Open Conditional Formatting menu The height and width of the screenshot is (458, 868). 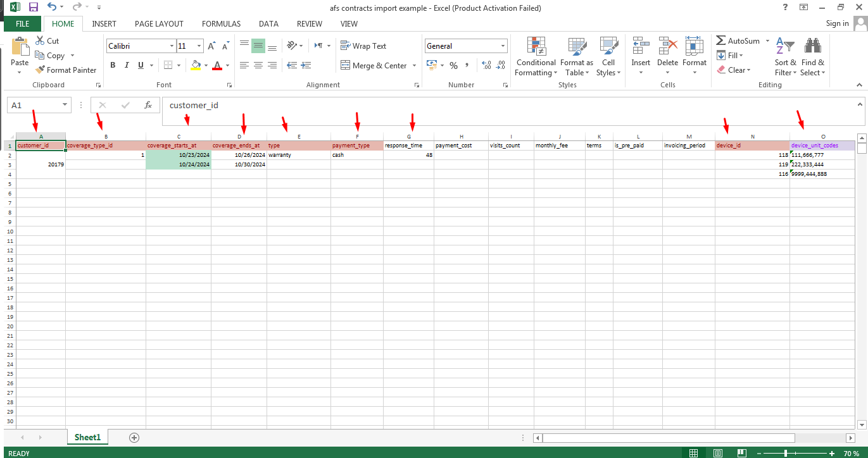(x=536, y=57)
